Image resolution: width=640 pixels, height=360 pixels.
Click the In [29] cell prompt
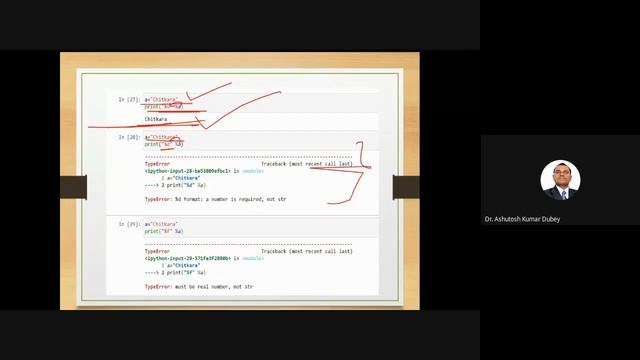pos(129,224)
